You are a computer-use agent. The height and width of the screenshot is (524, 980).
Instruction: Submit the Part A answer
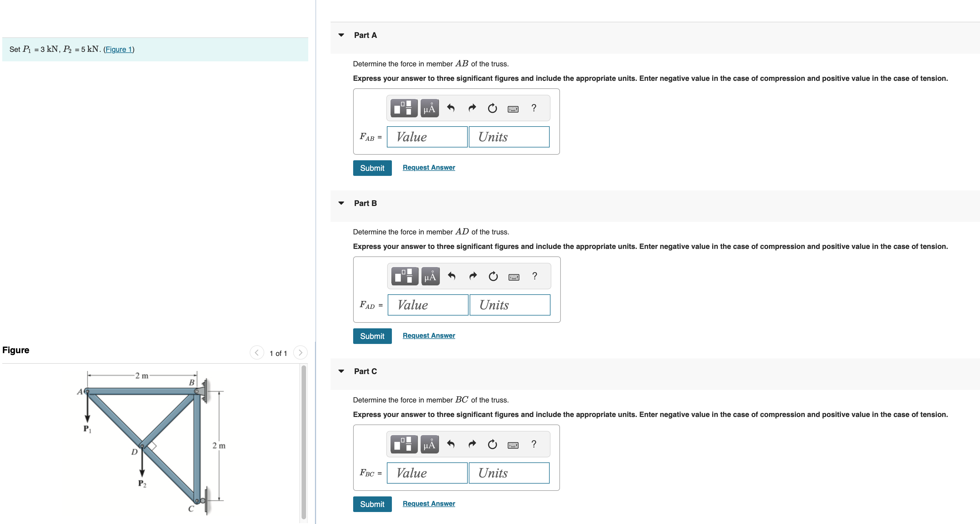tap(372, 168)
